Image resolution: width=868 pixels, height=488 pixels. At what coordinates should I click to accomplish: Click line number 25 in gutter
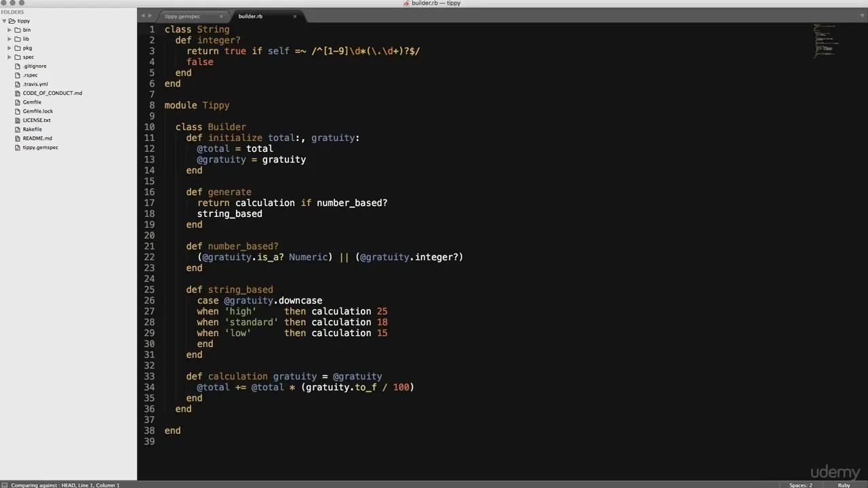click(149, 289)
